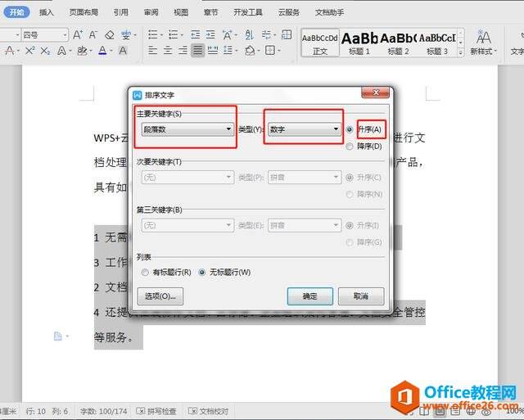
Task: Select the 升序(A) ascending radio button
Action: pos(350,129)
